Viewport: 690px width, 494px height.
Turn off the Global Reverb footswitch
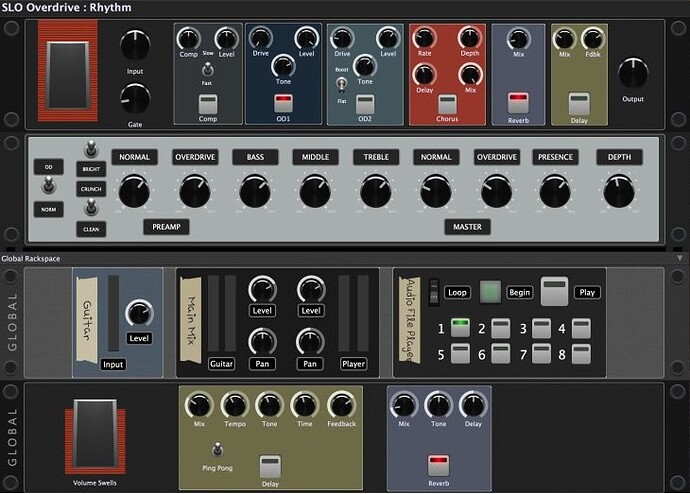click(438, 465)
